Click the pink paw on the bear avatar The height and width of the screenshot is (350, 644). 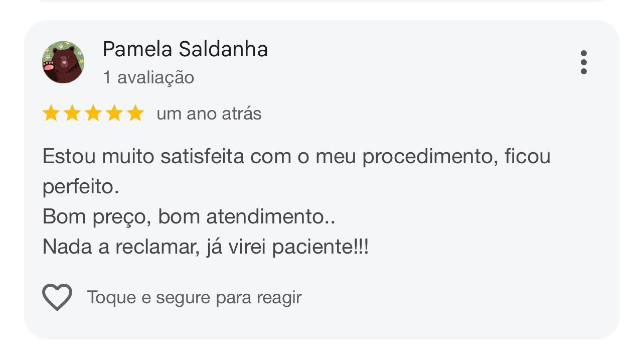click(x=49, y=66)
